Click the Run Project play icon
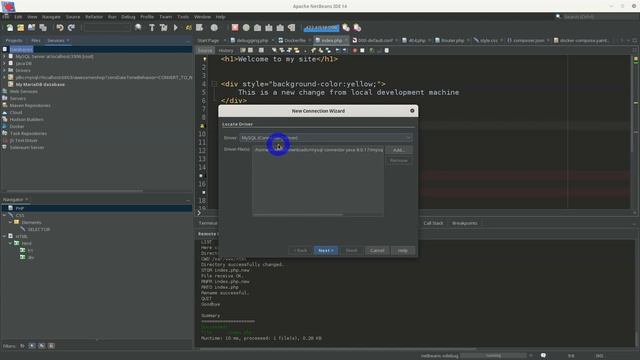Viewport: 640px width, 360px height. tap(176, 28)
